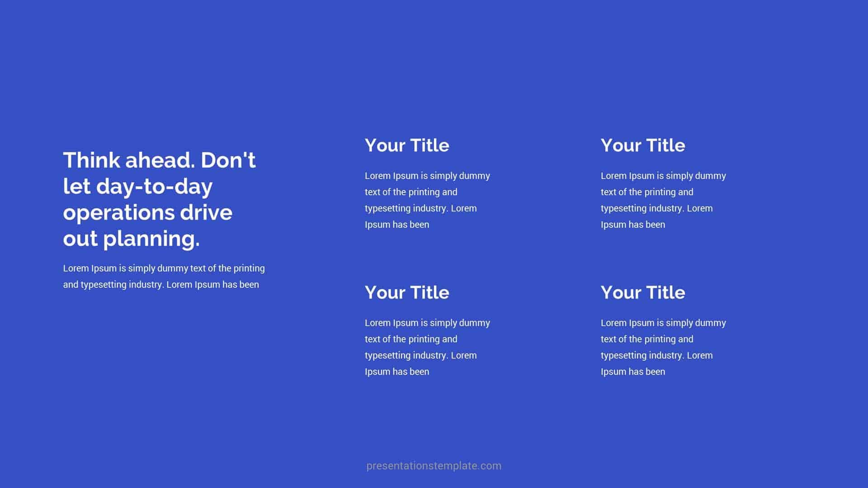The image size is (868, 488).
Task: Click the paragraph under the main heading
Action: (164, 276)
